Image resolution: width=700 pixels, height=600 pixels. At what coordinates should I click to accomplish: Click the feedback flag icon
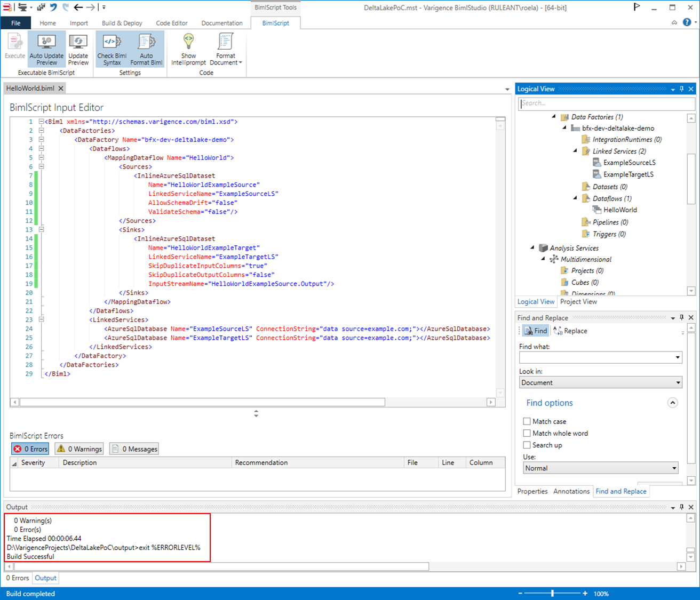(x=637, y=7)
